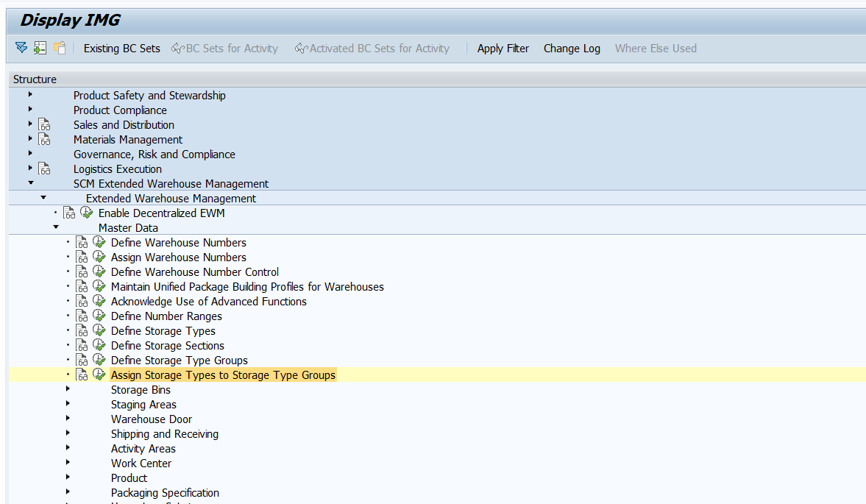Click the Structure column header
The height and width of the screenshot is (504, 866).
[438, 79]
